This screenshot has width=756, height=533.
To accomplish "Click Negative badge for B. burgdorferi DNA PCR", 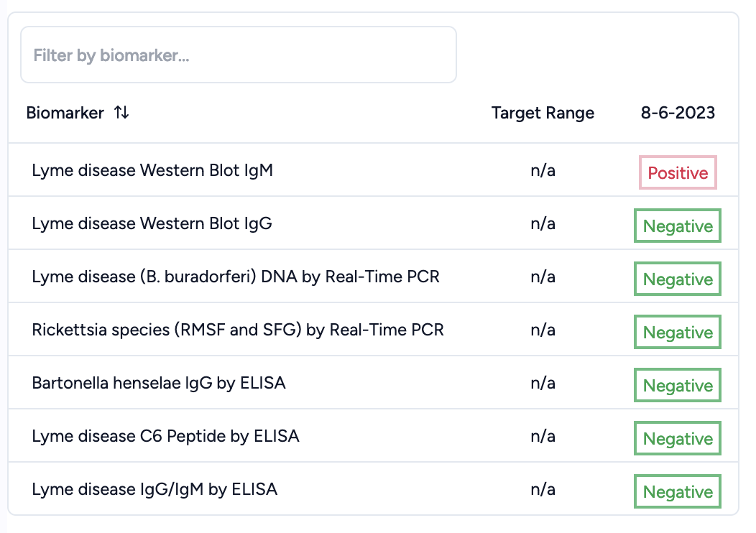I will pos(678,279).
